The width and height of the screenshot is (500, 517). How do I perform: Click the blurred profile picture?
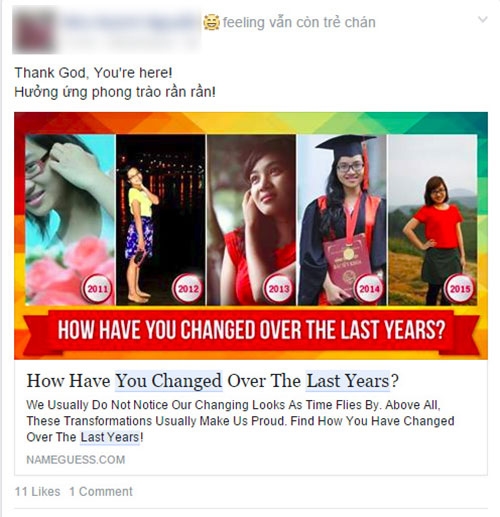click(34, 30)
